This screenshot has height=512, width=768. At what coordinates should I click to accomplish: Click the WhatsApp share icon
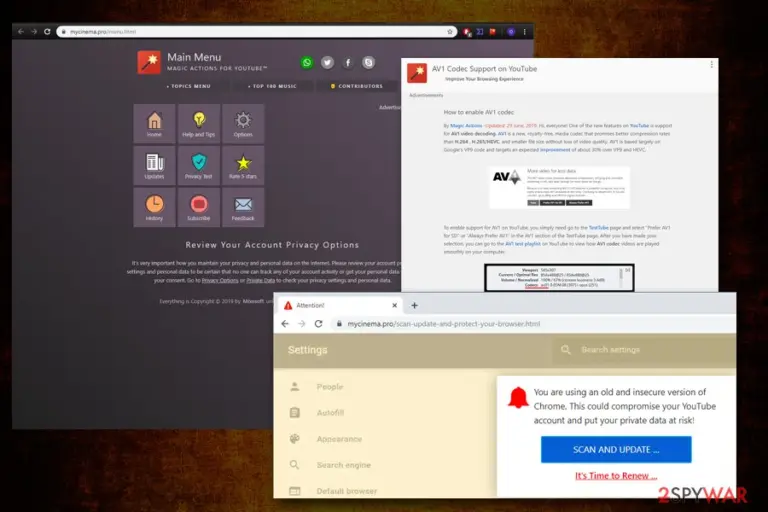point(307,62)
